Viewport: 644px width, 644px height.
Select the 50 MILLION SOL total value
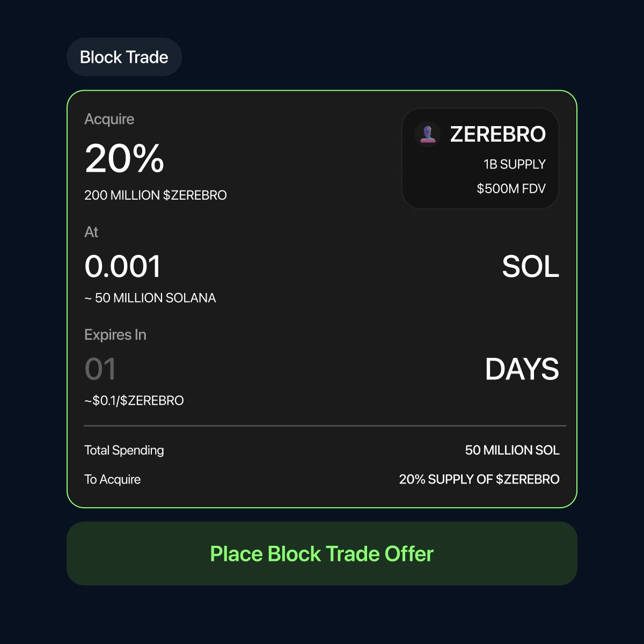pyautogui.click(x=512, y=450)
